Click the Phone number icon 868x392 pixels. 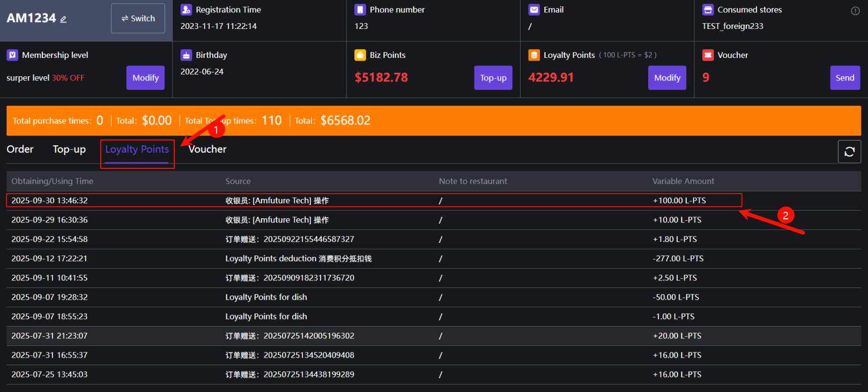coord(360,10)
